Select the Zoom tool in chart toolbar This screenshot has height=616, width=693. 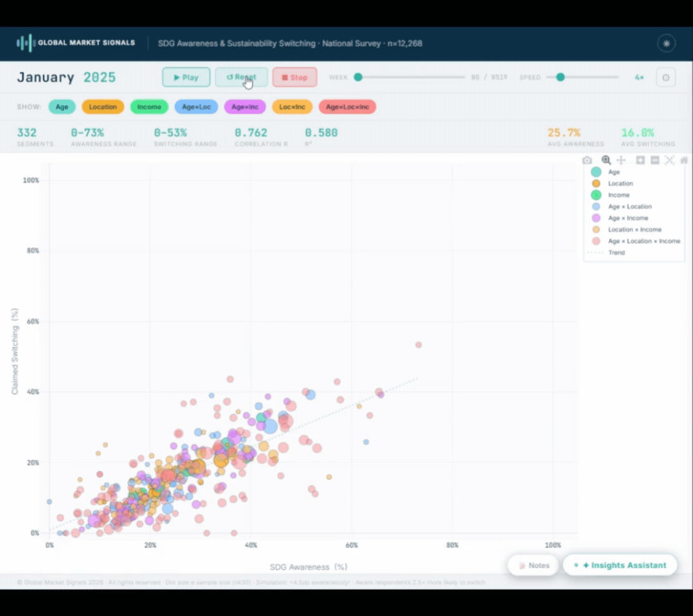pyautogui.click(x=606, y=160)
